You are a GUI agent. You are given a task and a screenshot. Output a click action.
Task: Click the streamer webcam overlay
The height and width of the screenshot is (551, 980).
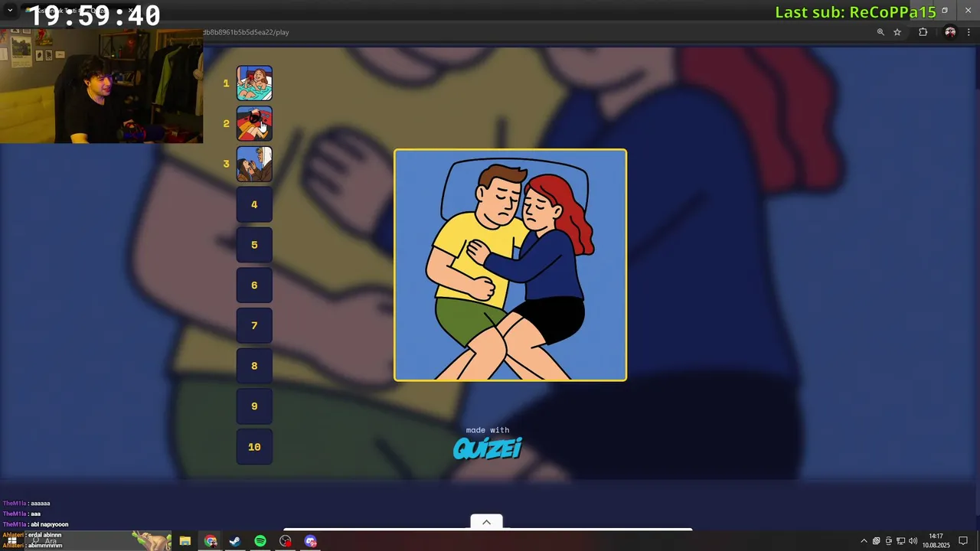(101, 86)
